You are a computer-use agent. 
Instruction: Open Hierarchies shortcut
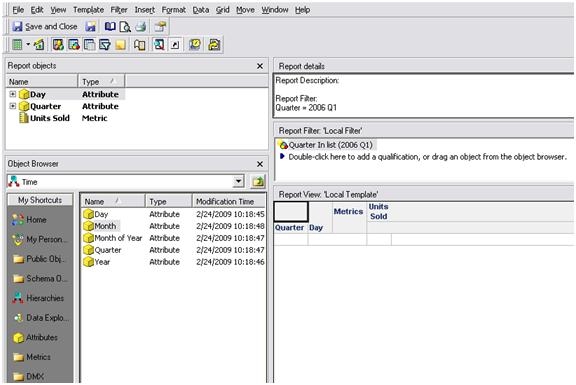click(x=38, y=298)
